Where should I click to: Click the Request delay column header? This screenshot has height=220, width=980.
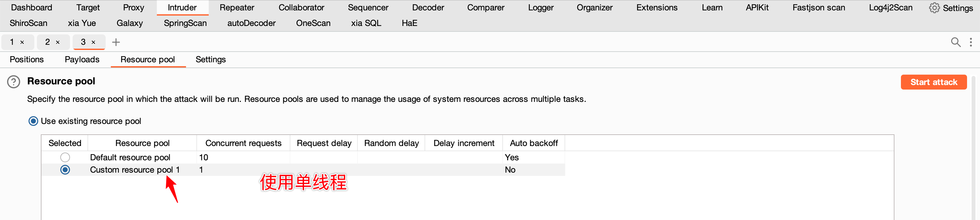[x=324, y=143]
